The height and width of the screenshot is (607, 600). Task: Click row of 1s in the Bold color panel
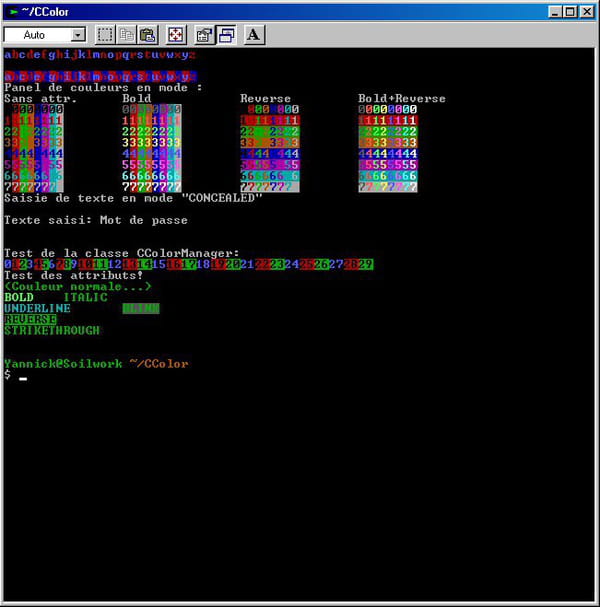coord(152,120)
